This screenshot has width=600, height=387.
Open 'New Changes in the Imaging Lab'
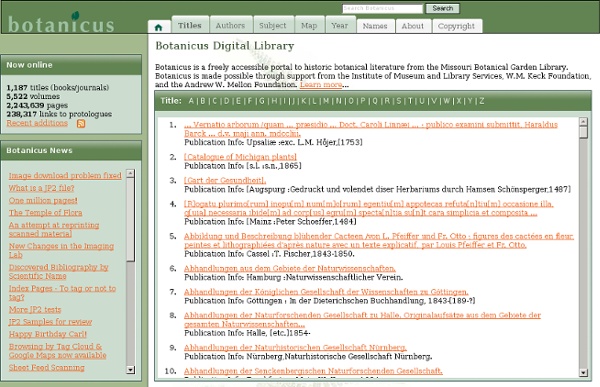pos(61,250)
